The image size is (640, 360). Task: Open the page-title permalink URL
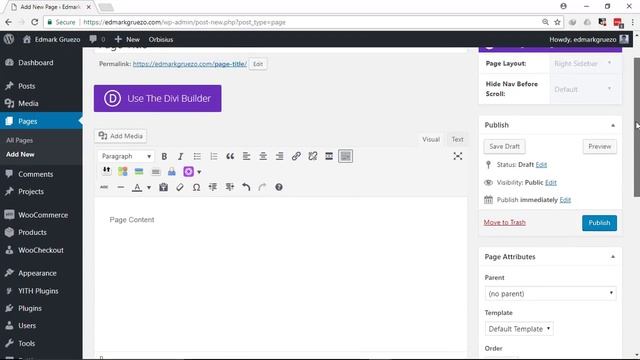click(x=190, y=64)
